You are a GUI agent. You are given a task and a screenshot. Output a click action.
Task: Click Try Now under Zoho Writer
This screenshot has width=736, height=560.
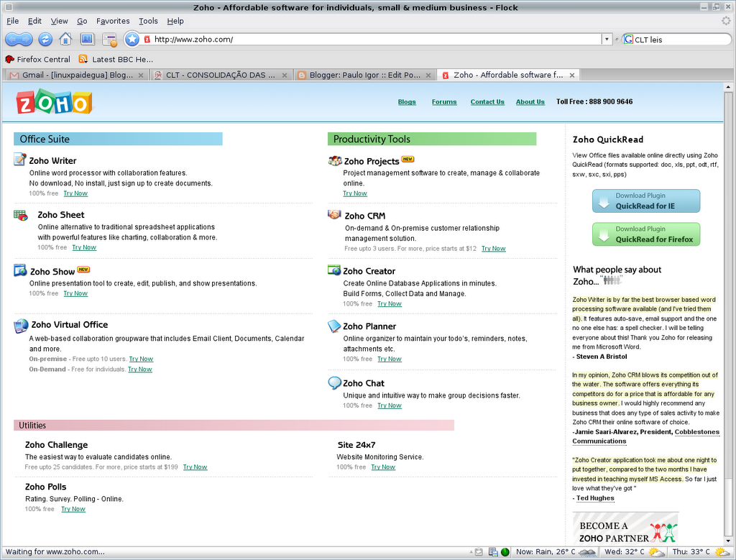point(75,193)
